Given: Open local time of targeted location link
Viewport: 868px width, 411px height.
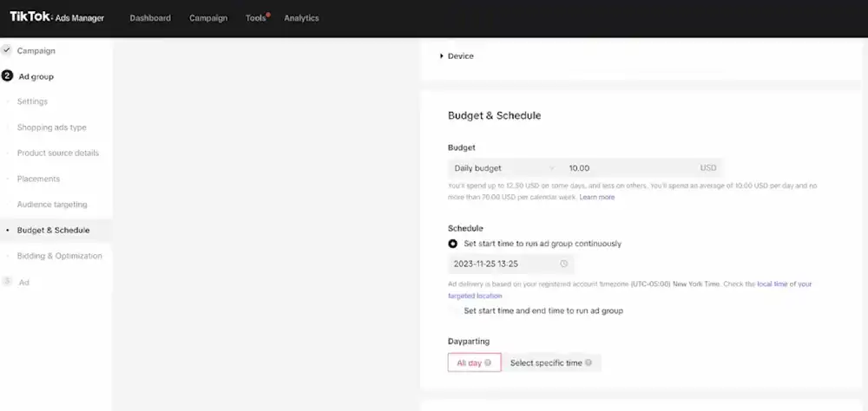Looking at the screenshot, I should [x=784, y=284].
